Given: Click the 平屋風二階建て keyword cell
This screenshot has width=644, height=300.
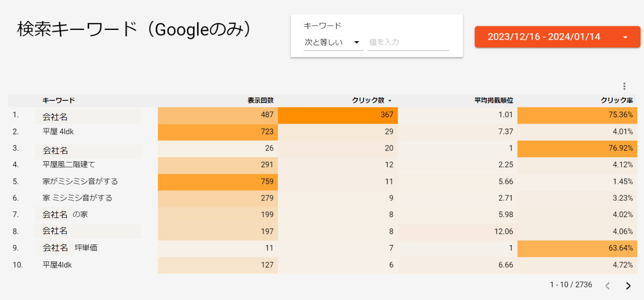Looking at the screenshot, I should 69,165.
